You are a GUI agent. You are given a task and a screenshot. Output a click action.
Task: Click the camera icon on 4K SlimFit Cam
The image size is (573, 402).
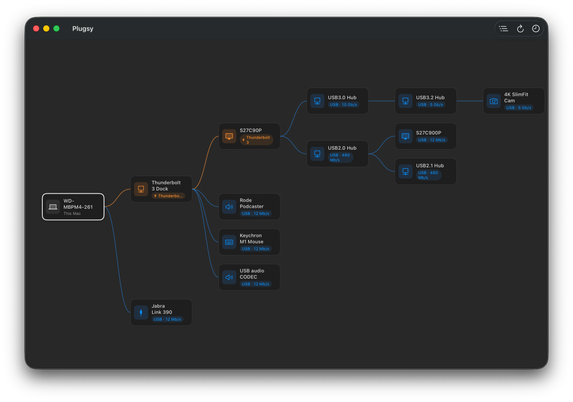pyautogui.click(x=494, y=101)
